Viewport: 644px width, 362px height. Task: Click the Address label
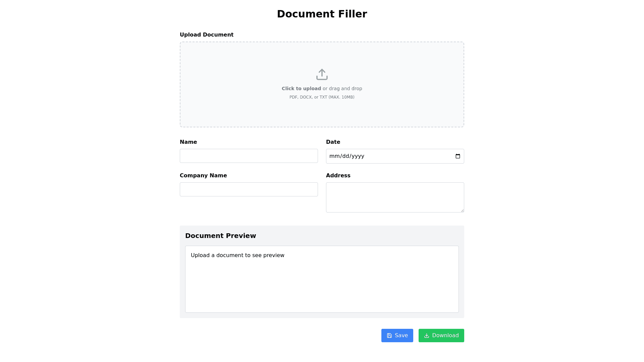338,176
